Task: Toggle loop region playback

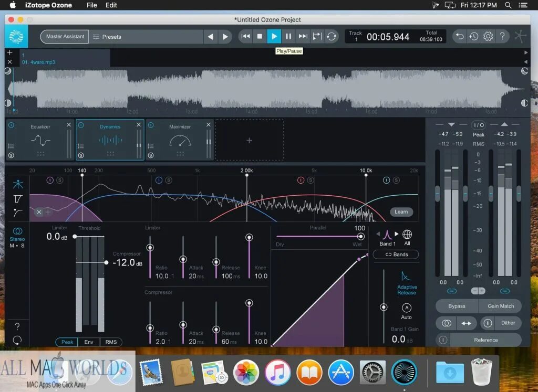Action: pos(317,36)
